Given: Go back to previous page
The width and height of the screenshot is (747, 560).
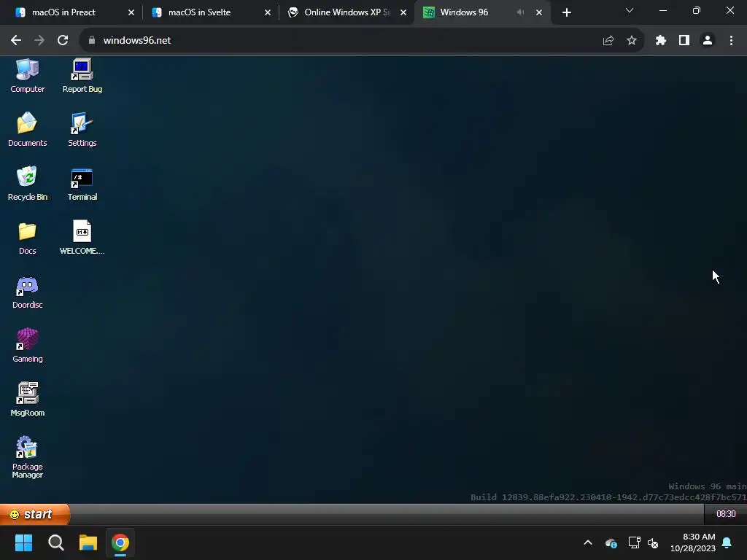Looking at the screenshot, I should (16, 41).
